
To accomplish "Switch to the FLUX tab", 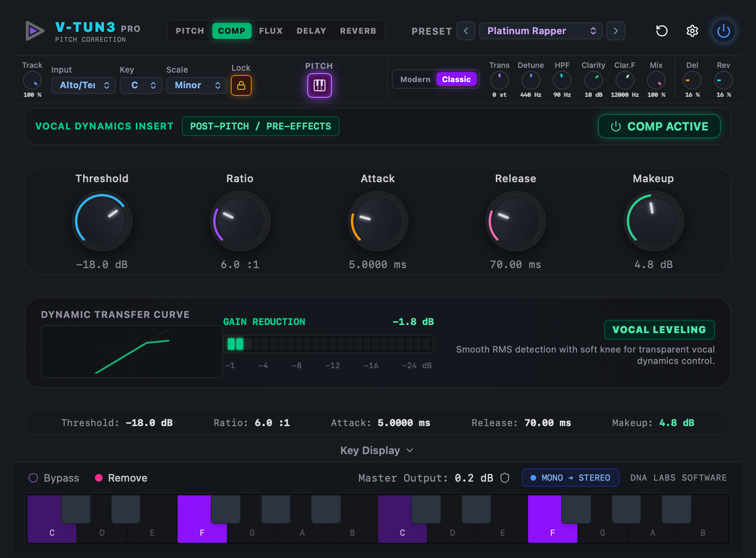I will (271, 31).
